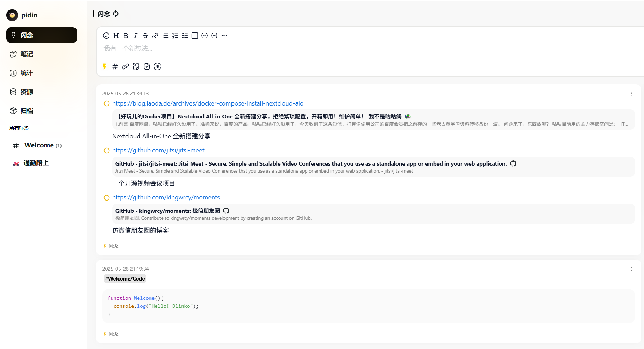644x349 pixels.
Task: Click the refresh icon beside 闪念 title
Action: (x=116, y=14)
